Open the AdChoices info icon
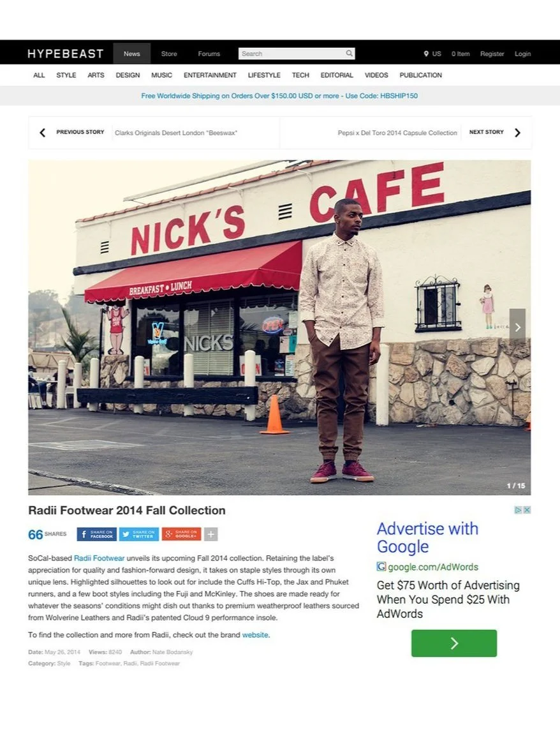This screenshot has width=560, height=734. coord(519,510)
